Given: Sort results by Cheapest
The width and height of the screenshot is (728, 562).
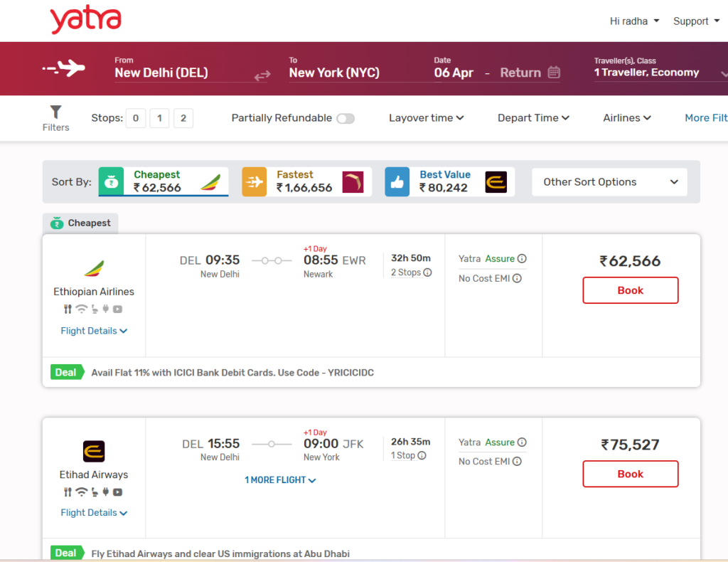Looking at the screenshot, I should [164, 181].
